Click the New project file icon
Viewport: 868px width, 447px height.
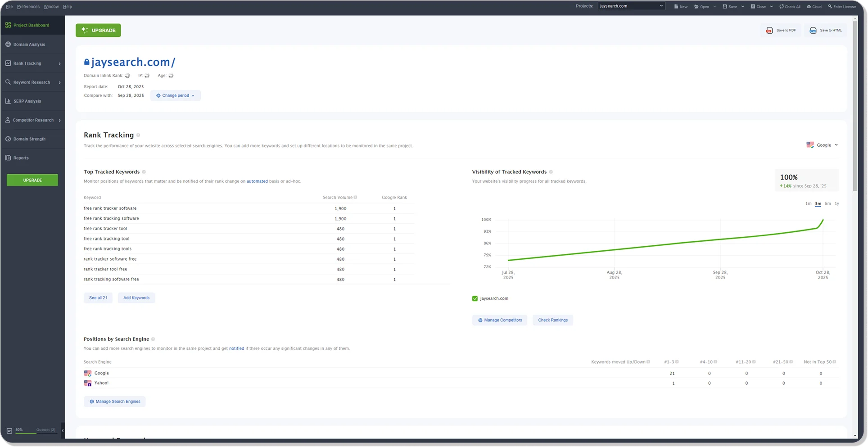tap(676, 6)
